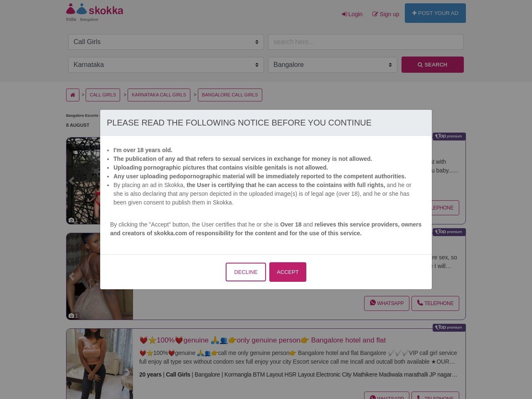Open the home breadcrumb icon
Screen dimensions: 532x399
pyautogui.click(x=73, y=95)
